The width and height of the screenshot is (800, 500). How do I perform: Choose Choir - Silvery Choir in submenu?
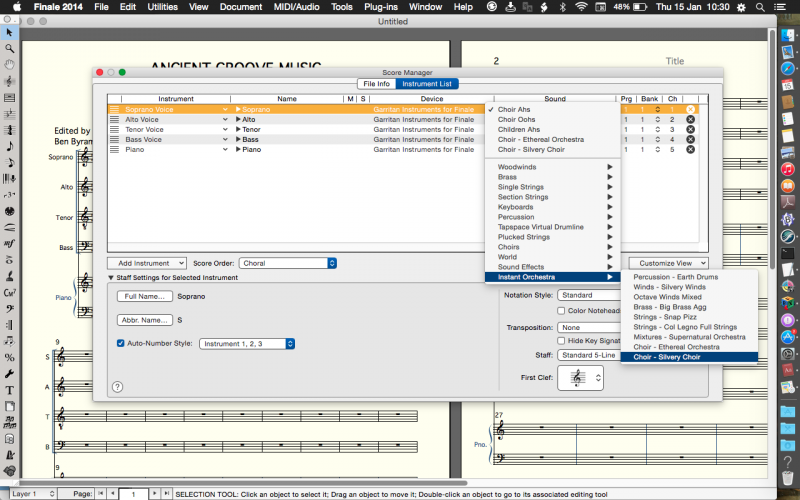pyautogui.click(x=667, y=357)
